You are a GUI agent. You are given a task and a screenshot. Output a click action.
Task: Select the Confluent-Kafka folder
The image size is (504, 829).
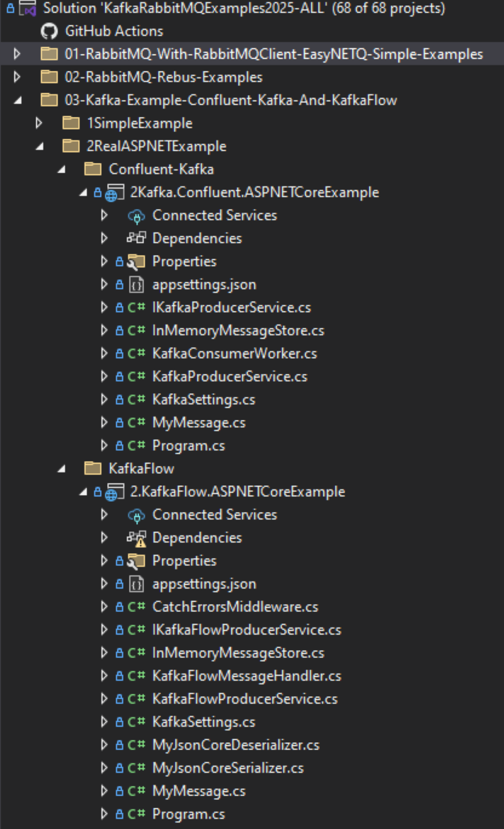[161, 169]
